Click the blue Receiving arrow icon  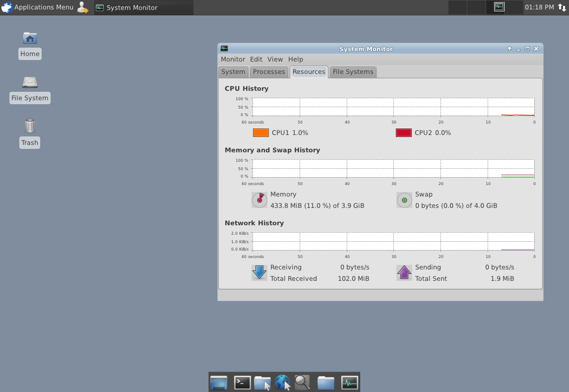pyautogui.click(x=259, y=272)
